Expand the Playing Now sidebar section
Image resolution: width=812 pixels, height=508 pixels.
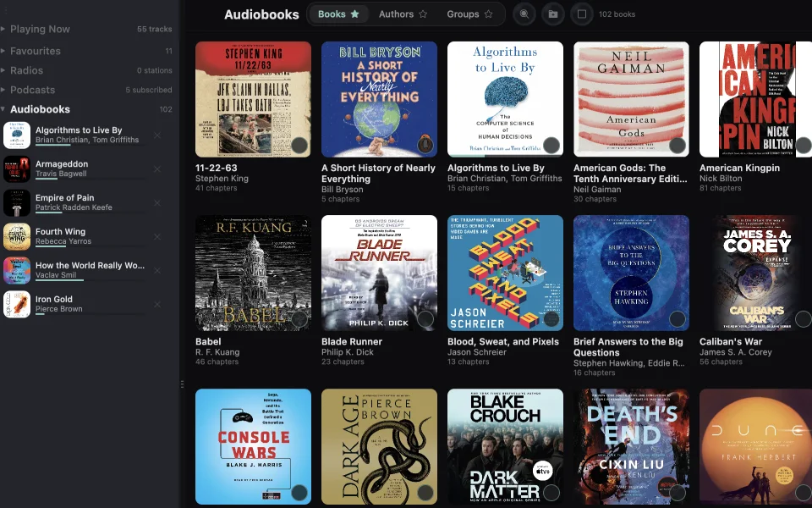tap(3, 29)
